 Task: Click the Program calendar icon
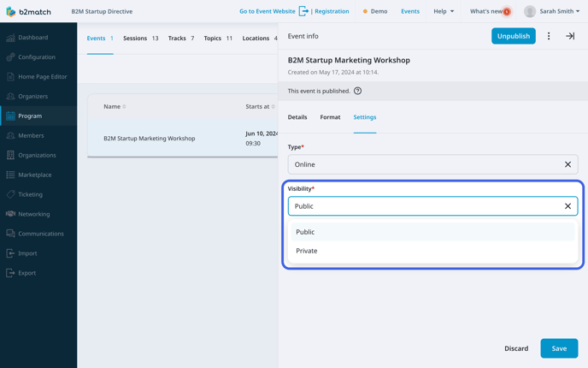(10, 116)
